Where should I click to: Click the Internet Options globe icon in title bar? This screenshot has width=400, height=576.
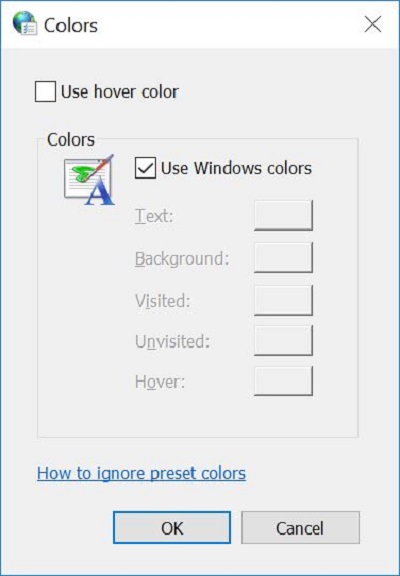(x=25, y=24)
